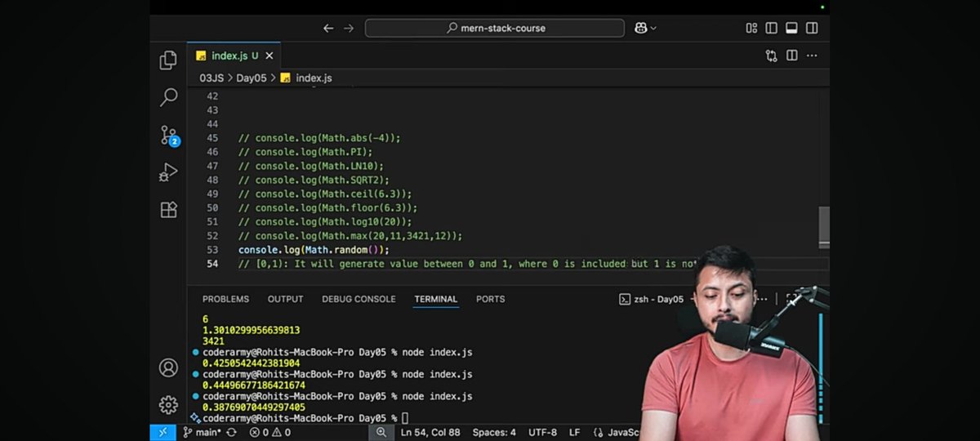Open errors and warnings count

pos(270,432)
